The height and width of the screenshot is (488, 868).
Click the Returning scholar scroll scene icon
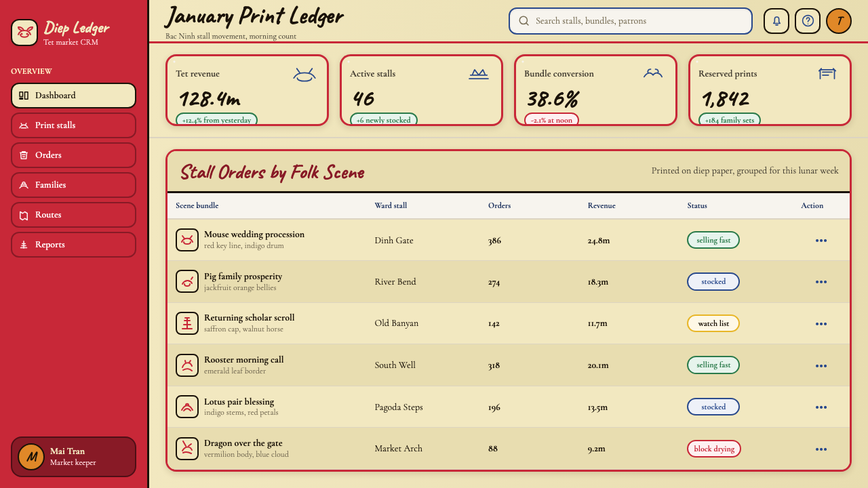187,323
